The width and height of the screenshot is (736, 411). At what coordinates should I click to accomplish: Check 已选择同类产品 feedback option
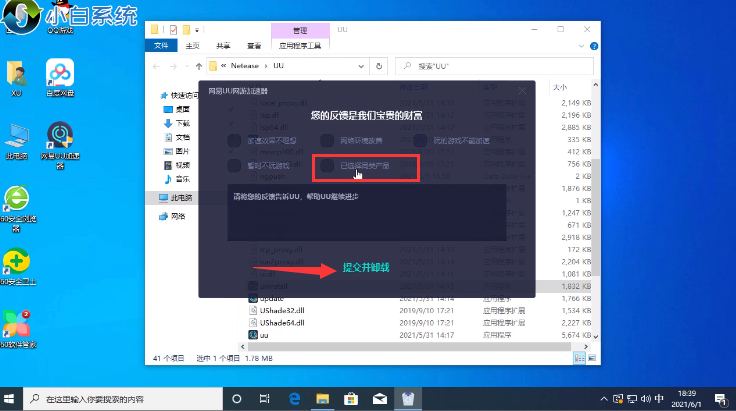tap(327, 165)
